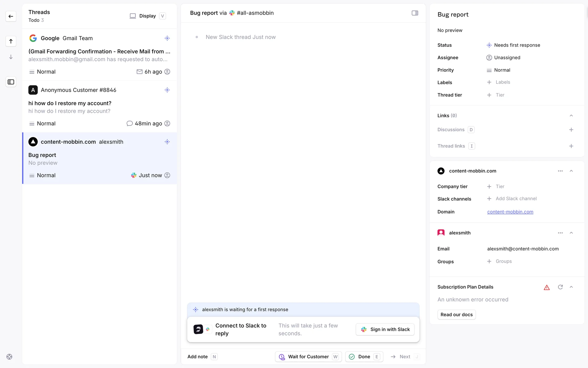Go to previous thread with up arrow
The height and width of the screenshot is (368, 588).
[11, 41]
